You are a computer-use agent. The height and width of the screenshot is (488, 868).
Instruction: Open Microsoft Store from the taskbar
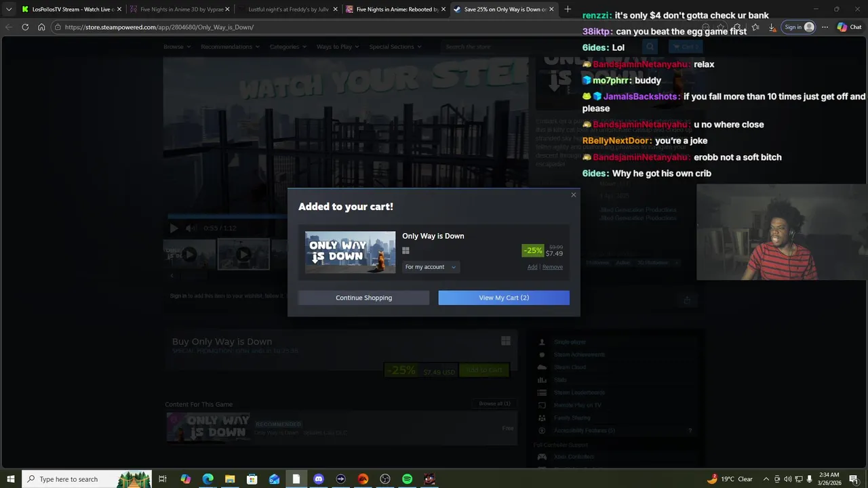(252, 479)
